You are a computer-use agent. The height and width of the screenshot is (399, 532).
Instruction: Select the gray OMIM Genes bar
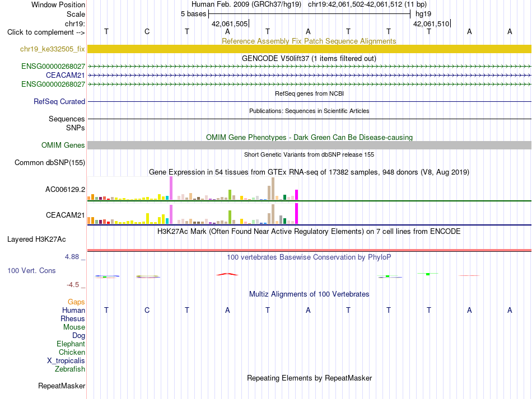[x=309, y=145]
